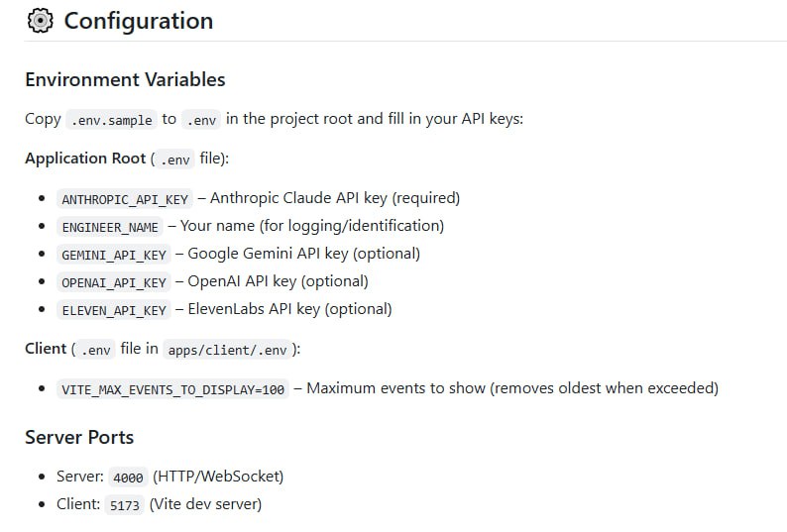787x532 pixels.
Task: Click the ELEVEN_API_KEY variable name
Action: coord(114,310)
